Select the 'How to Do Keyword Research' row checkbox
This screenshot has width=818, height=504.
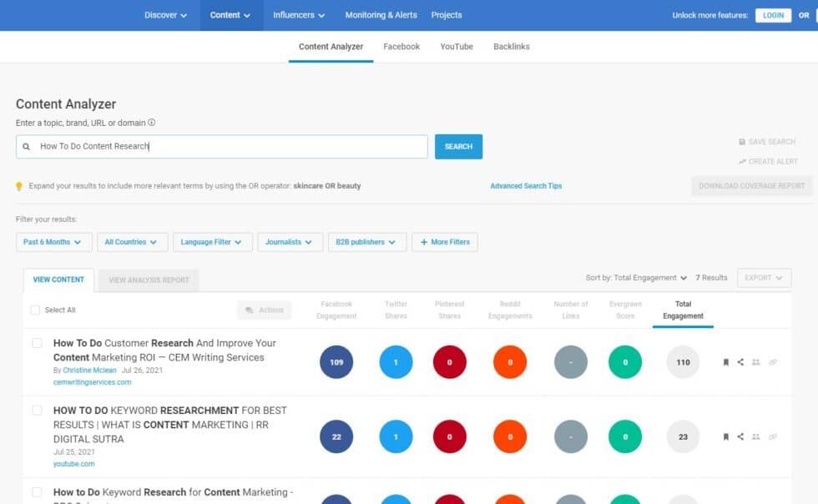click(37, 492)
